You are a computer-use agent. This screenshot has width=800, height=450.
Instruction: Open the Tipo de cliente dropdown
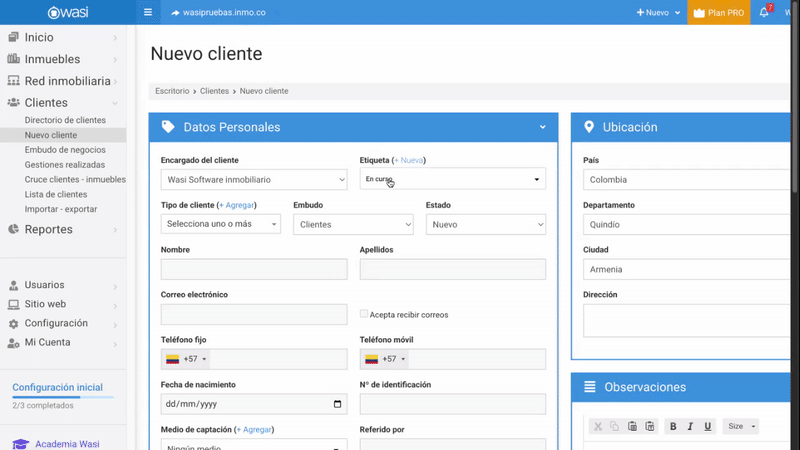pyautogui.click(x=221, y=224)
